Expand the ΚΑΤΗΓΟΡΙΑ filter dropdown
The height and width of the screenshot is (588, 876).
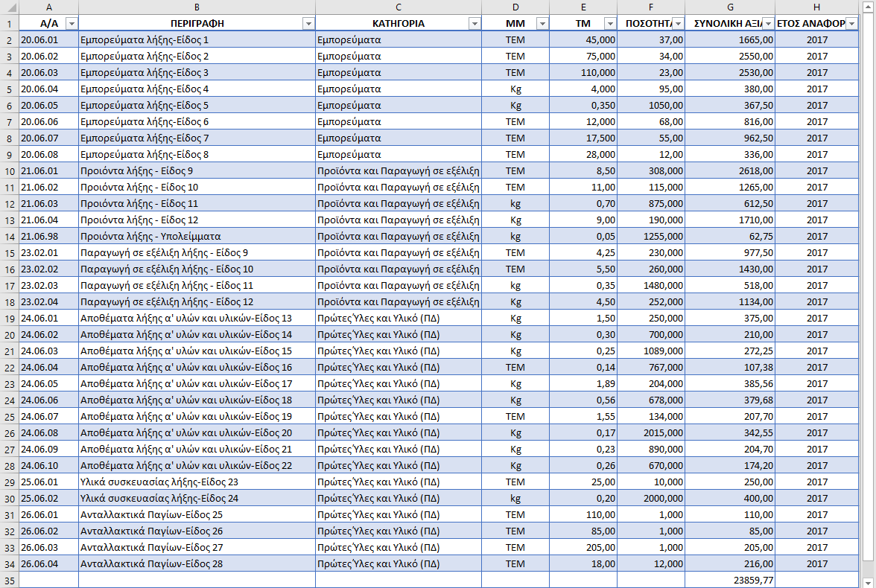(475, 24)
